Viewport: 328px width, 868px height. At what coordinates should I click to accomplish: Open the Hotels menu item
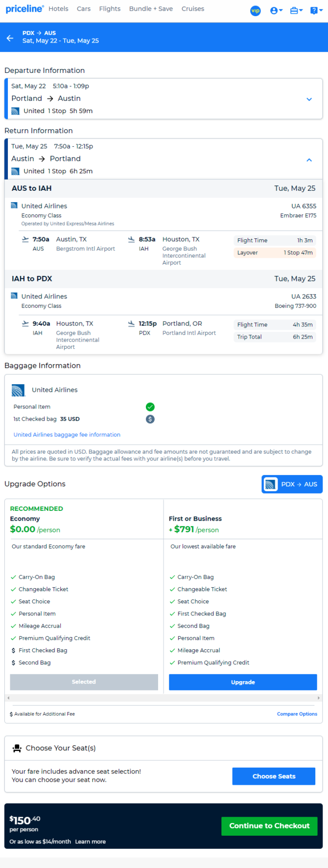tap(58, 9)
